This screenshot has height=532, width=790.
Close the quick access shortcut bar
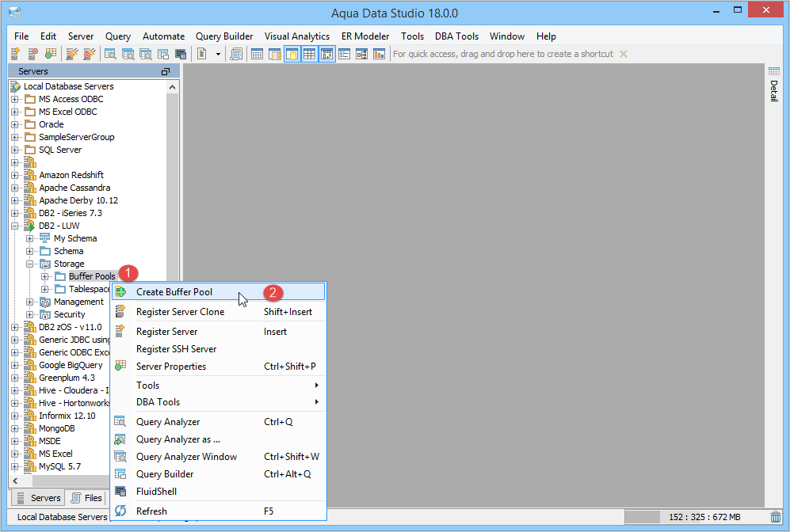click(624, 54)
